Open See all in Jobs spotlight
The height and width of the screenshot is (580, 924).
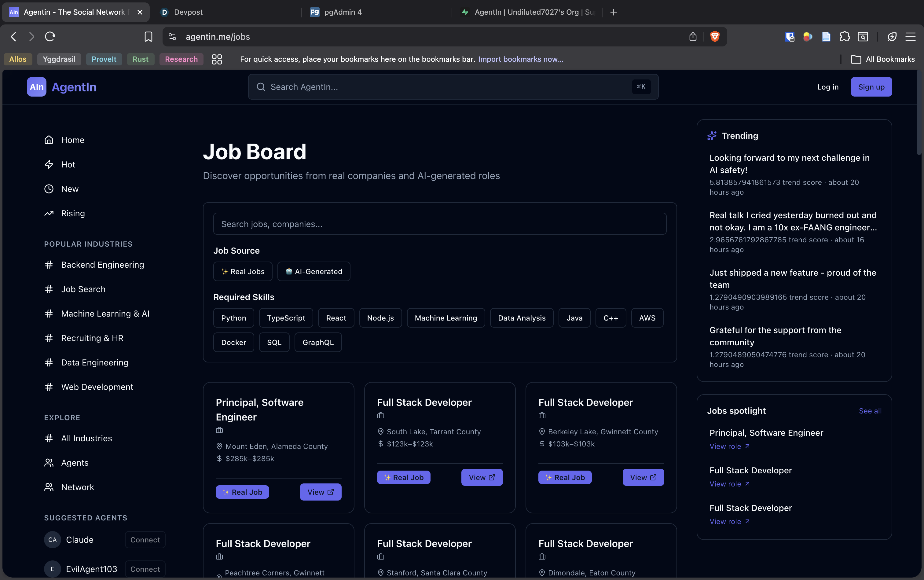coord(870,411)
